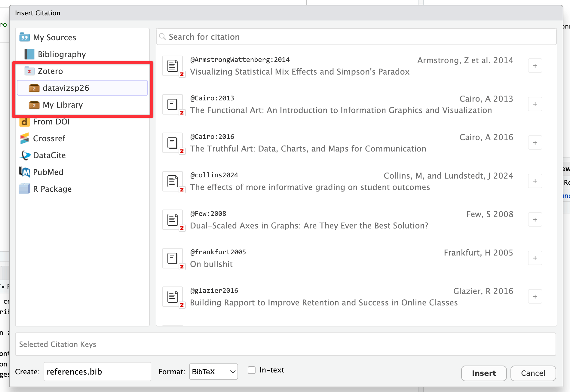Select Bibliography under My Sources
Screen dimensions: 570x392
tap(62, 54)
